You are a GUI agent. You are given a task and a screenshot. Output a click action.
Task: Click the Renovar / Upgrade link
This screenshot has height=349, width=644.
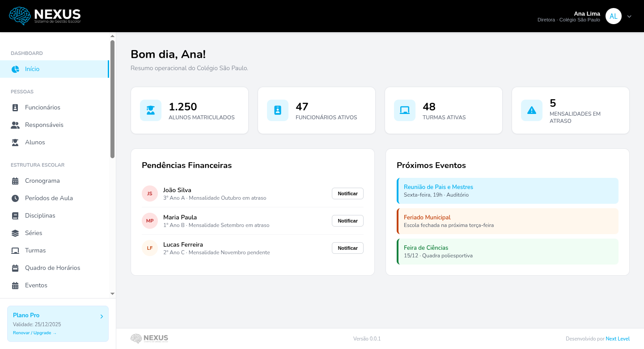click(35, 333)
